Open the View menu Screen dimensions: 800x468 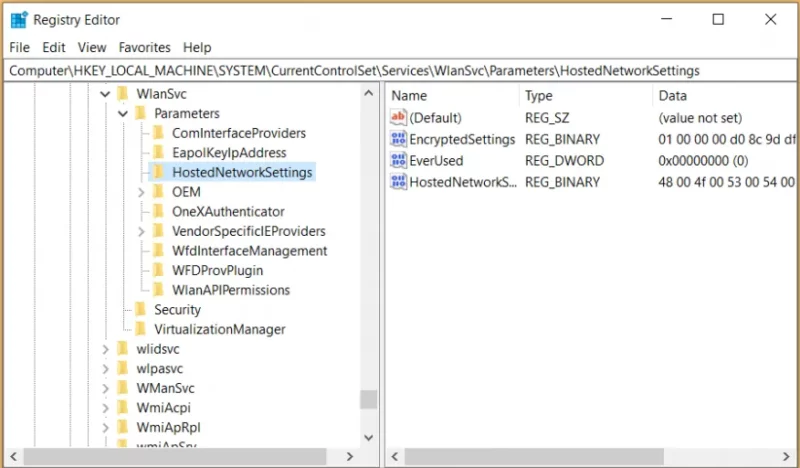click(x=92, y=47)
